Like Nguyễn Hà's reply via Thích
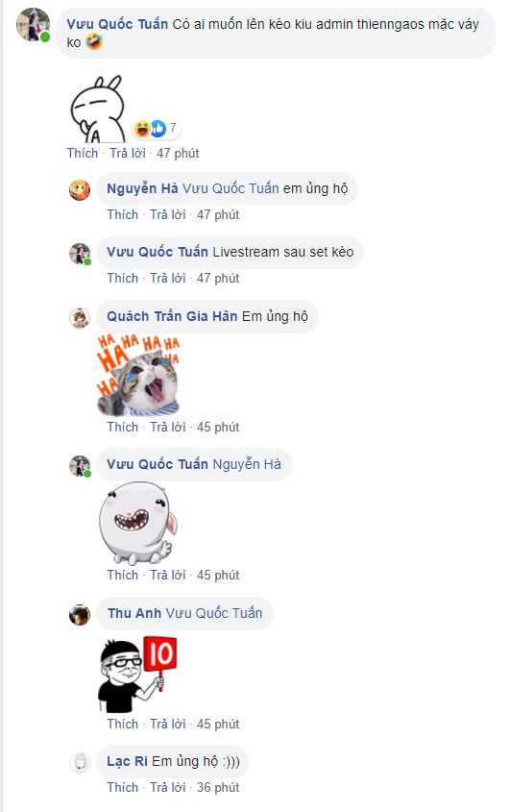Viewport: 510px width, 812px height. coord(123,214)
